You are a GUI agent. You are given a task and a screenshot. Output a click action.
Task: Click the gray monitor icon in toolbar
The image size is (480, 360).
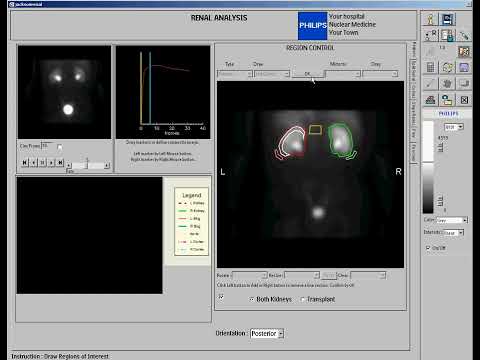pos(464,84)
